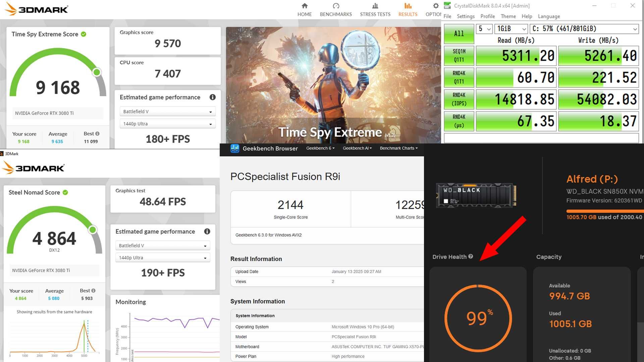
Task: Click the All button in CrystalDiskMark
Action: pos(459,34)
